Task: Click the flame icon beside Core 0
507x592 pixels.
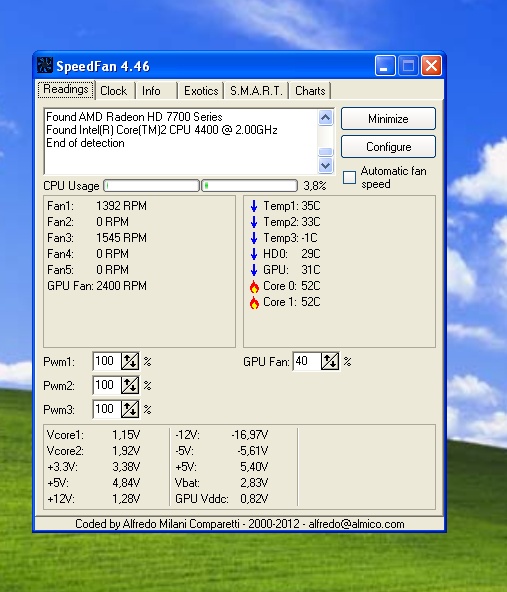Action: (x=254, y=287)
